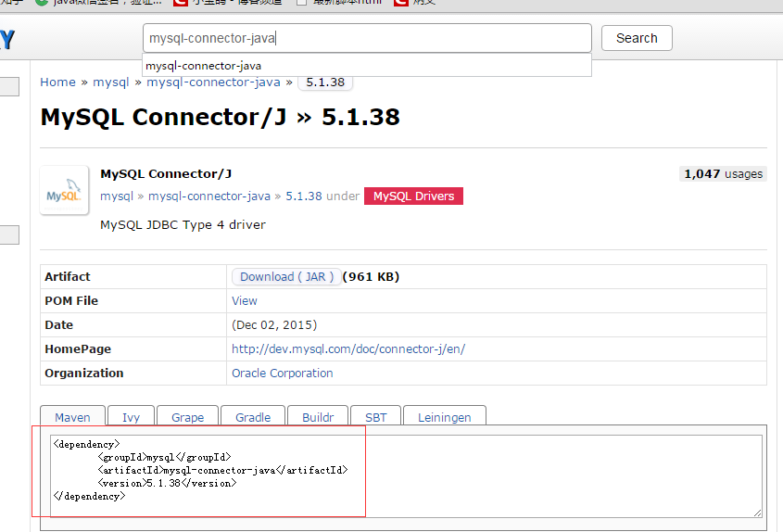This screenshot has width=783, height=532.
Task: Click the HomePage row label
Action: tap(78, 349)
